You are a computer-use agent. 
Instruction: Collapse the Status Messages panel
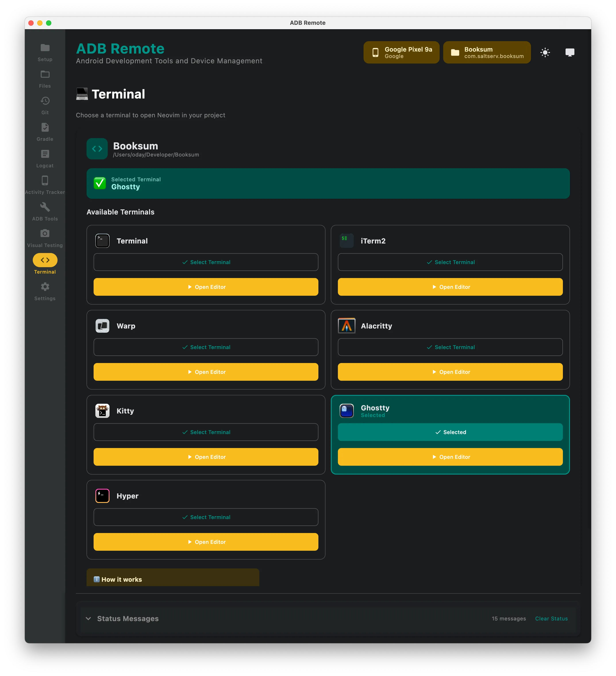tap(89, 618)
